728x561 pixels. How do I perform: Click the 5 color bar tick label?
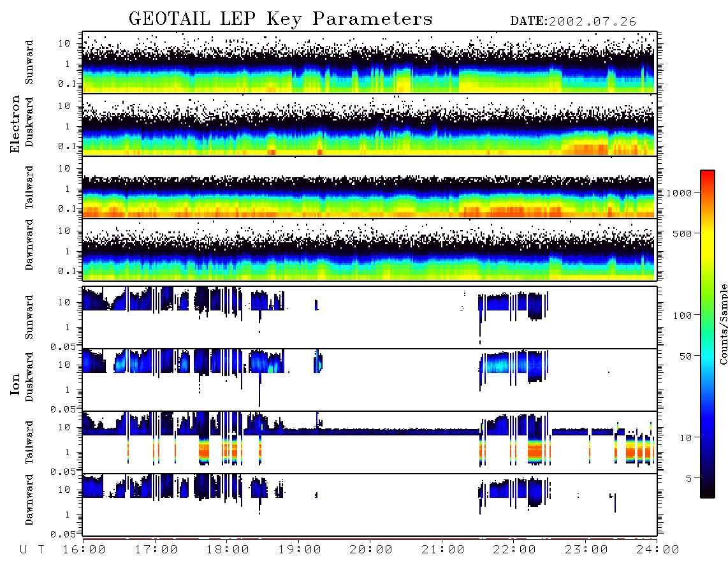[x=689, y=479]
